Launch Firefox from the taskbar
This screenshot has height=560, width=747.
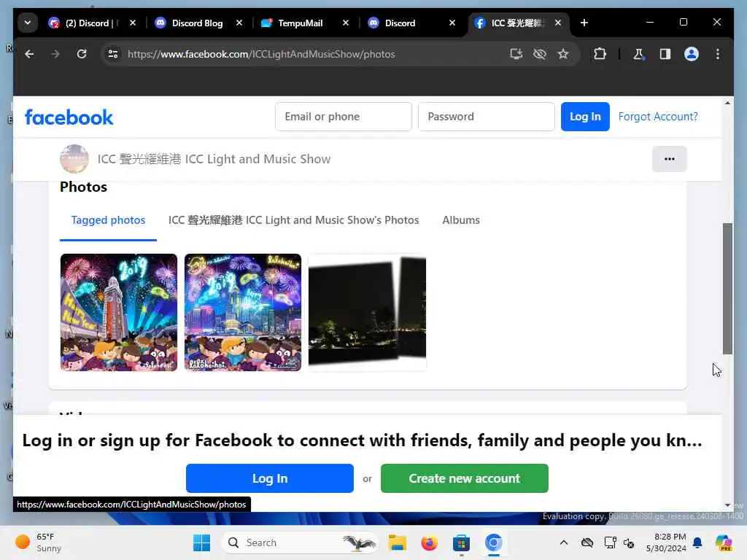pos(429,542)
